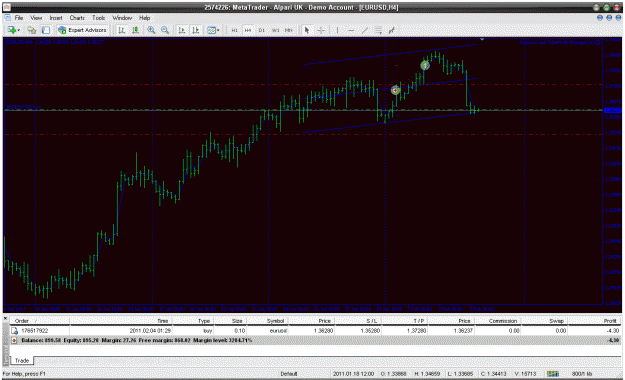Click the icon left of Balance row

coord(14,340)
